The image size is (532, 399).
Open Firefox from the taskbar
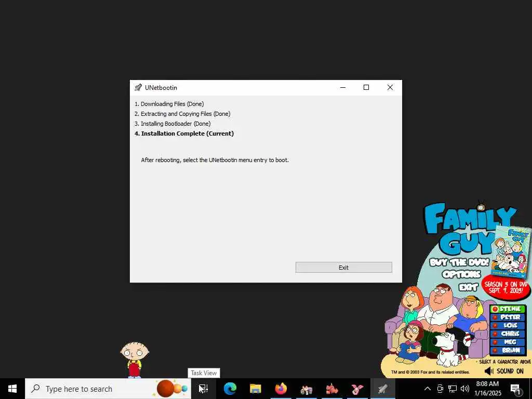coord(281,389)
